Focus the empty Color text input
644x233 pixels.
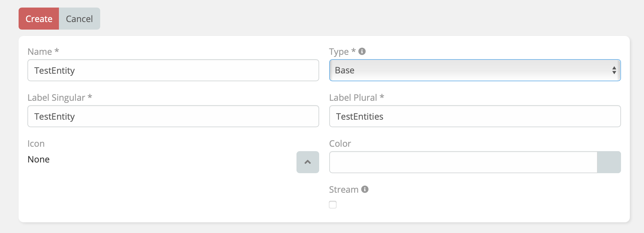tap(463, 162)
